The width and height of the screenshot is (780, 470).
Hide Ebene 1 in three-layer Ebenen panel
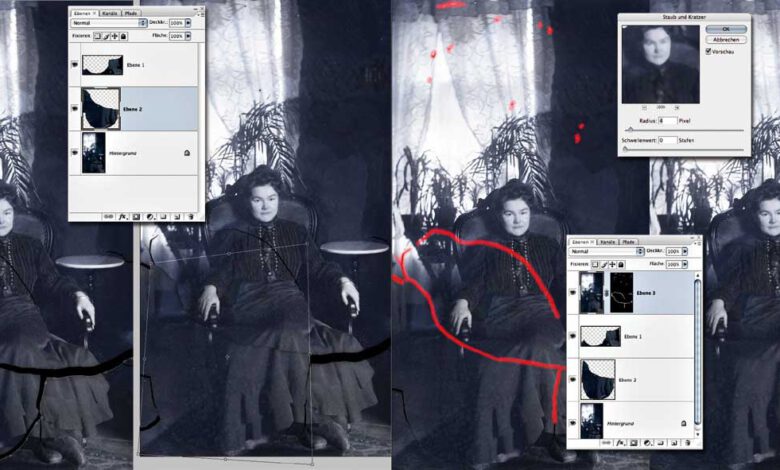75,64
